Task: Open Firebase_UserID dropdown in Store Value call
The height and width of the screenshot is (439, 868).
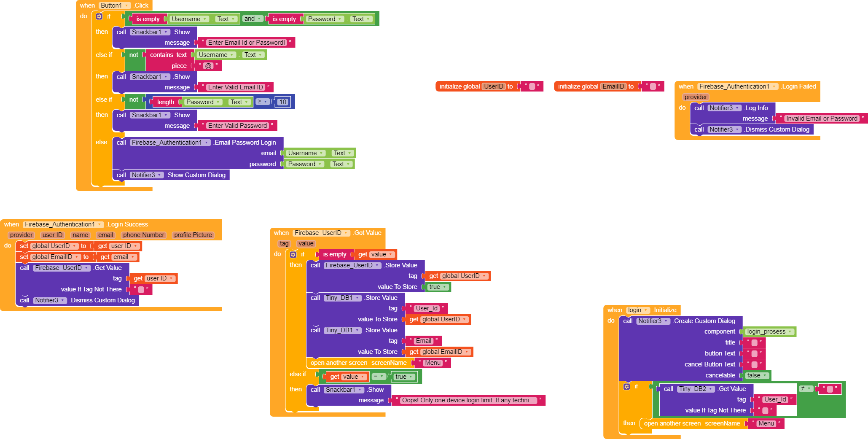Action: (x=352, y=265)
